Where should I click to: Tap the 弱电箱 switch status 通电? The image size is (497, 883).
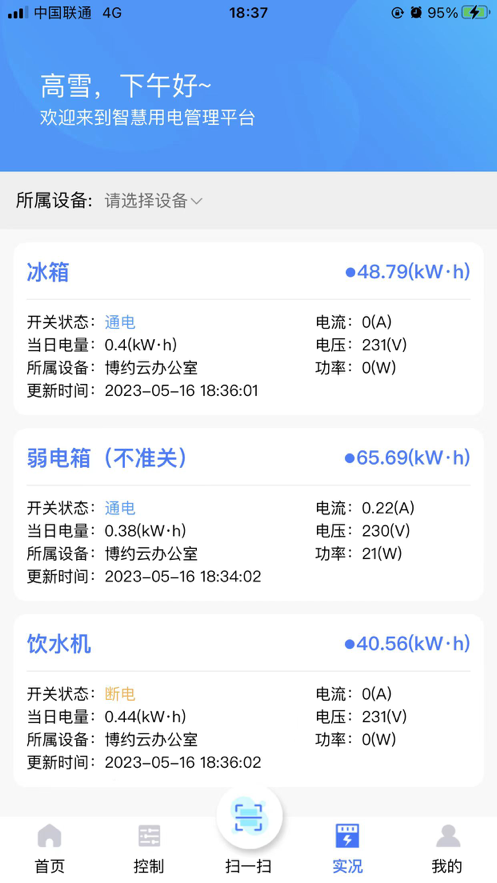pos(120,508)
